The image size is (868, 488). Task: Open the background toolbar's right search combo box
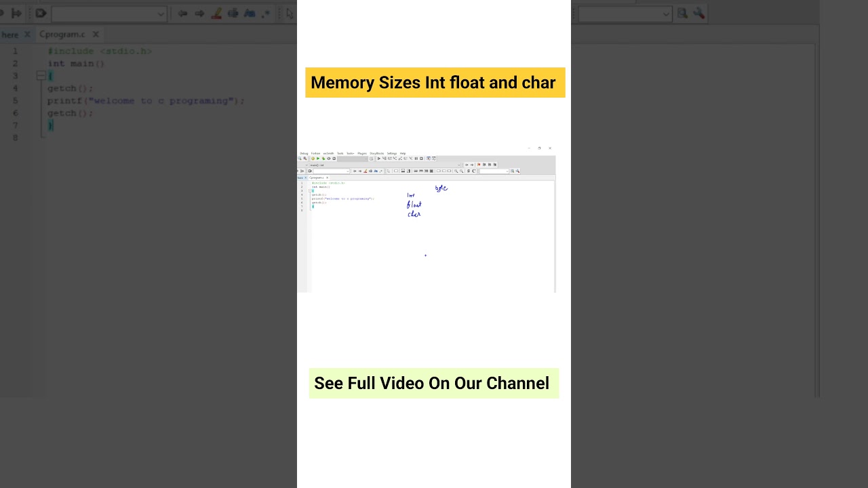pyautogui.click(x=625, y=14)
